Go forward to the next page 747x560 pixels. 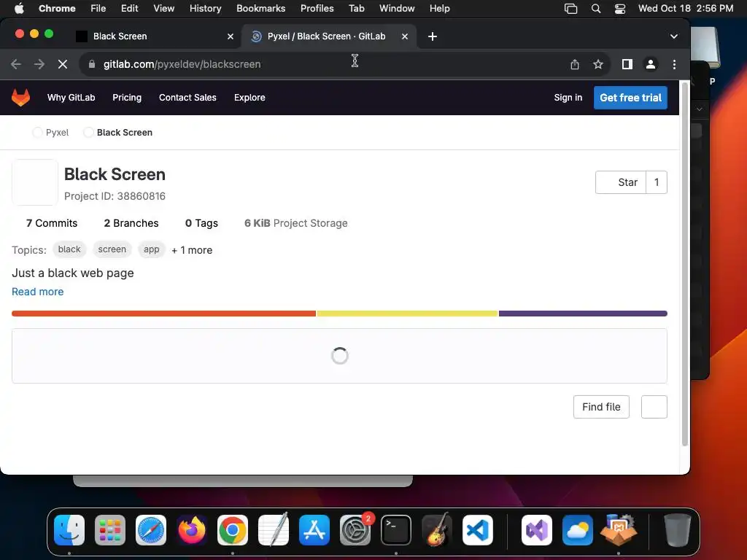[x=39, y=64]
